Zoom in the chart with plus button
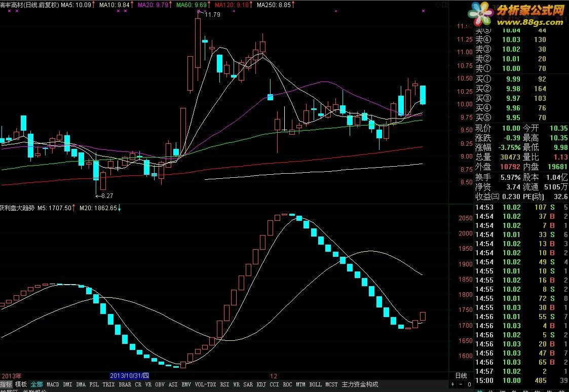 [x=452, y=384]
